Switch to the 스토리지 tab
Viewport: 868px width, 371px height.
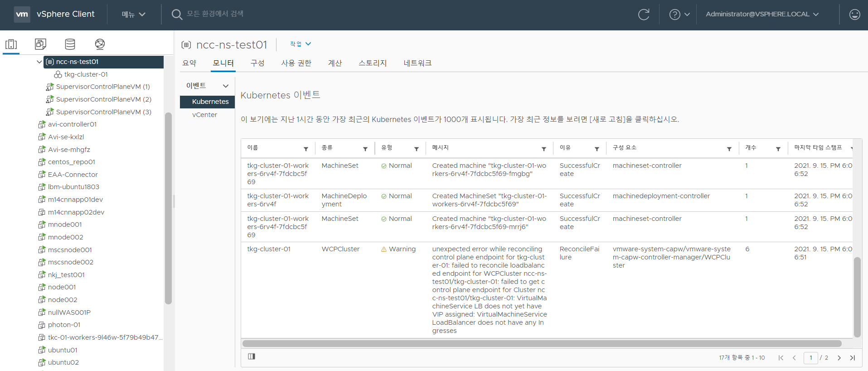coord(373,63)
